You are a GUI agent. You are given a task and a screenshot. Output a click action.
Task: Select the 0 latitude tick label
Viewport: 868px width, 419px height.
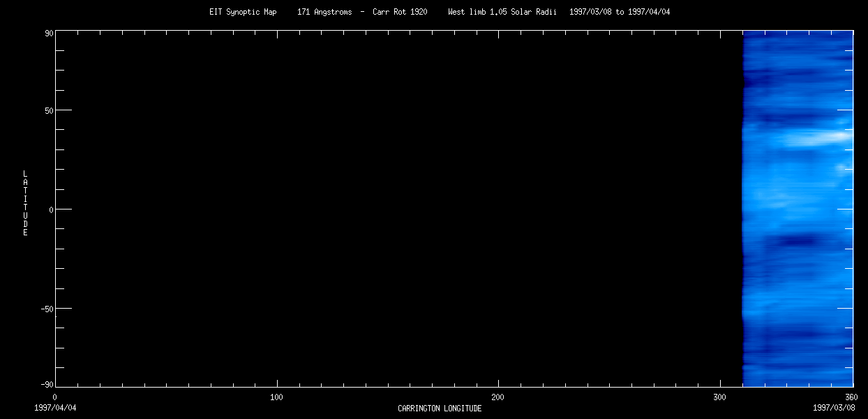pos(51,209)
